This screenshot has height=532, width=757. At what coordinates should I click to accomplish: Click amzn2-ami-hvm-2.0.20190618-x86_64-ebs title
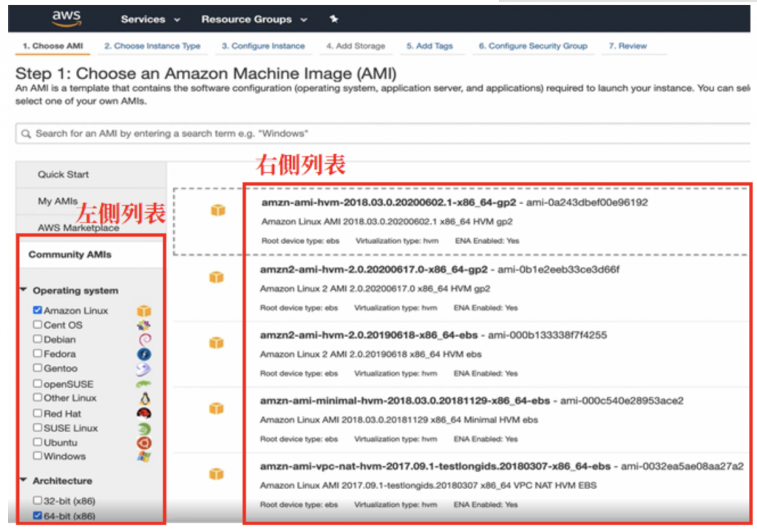(x=369, y=335)
